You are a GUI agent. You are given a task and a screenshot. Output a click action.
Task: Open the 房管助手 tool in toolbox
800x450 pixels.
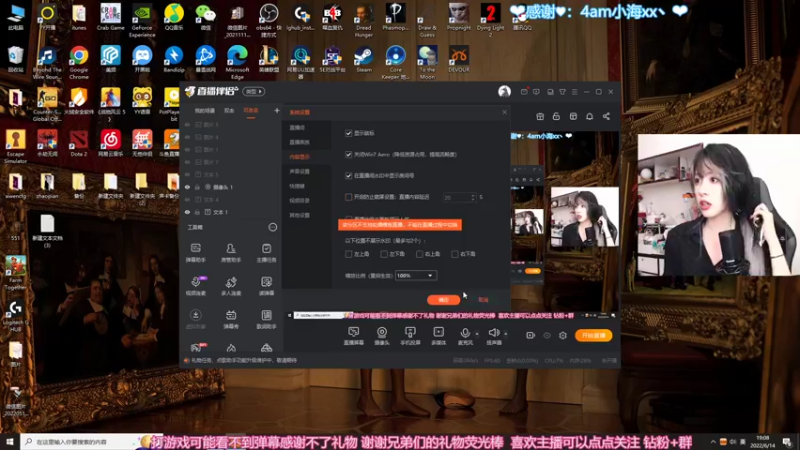231,252
